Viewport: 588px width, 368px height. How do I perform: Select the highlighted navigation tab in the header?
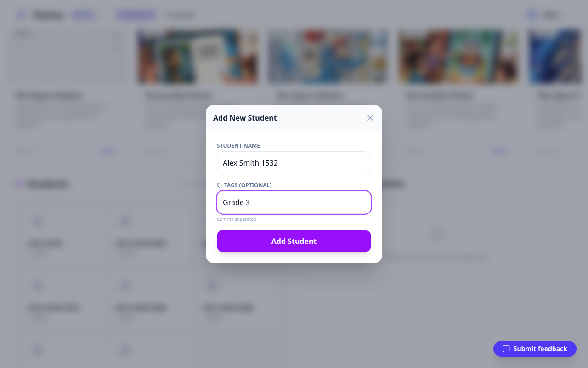click(x=136, y=15)
